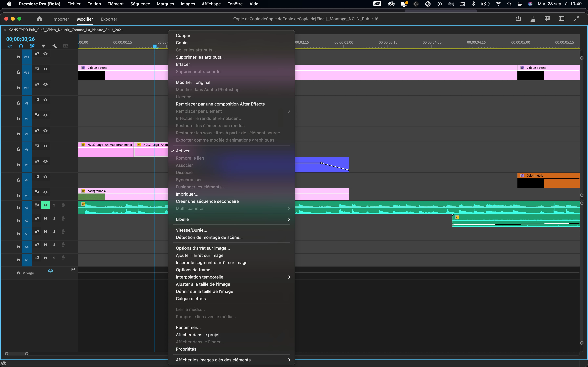Image resolution: width=588 pixels, height=367 pixels.
Task: Open the sequence panel hamburger menu
Action: 128,30
